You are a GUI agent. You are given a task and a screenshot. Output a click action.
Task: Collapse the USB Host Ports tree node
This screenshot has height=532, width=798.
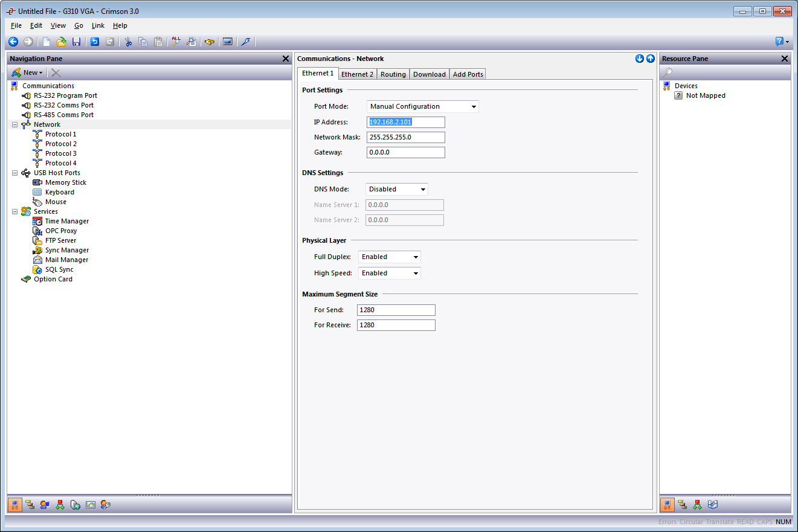[x=14, y=173]
